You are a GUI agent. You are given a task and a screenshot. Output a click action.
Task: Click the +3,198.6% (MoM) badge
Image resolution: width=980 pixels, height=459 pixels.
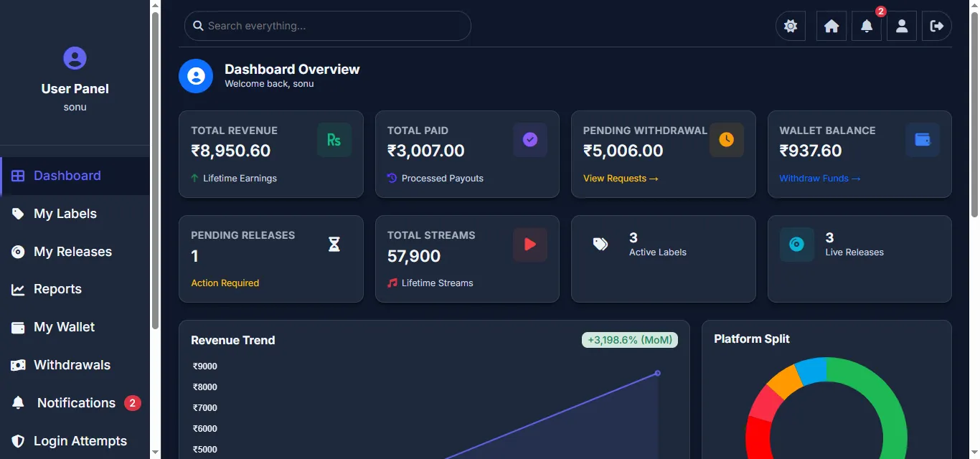point(630,340)
